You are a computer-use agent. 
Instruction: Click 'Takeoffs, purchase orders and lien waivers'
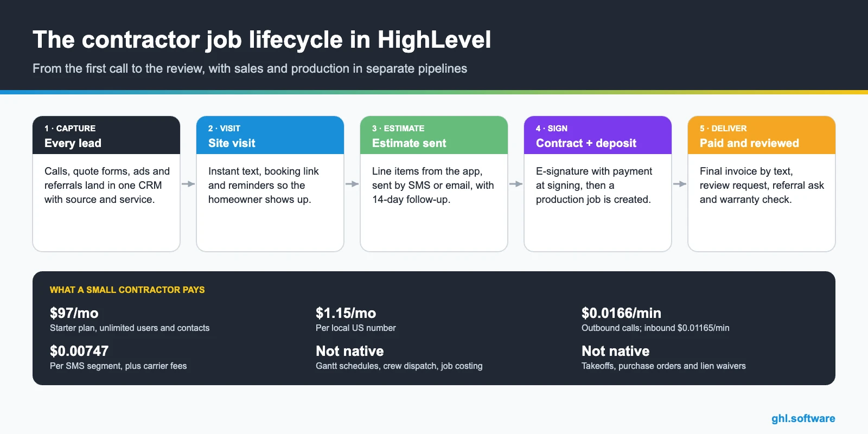(663, 366)
